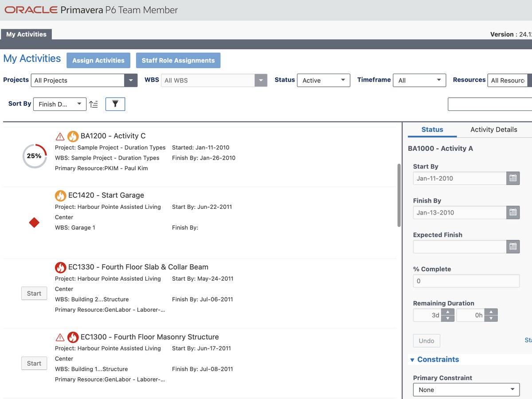Screen dimensions: 532x399
Task: Click red flame icon on EC1330 activity
Action: tap(60, 267)
